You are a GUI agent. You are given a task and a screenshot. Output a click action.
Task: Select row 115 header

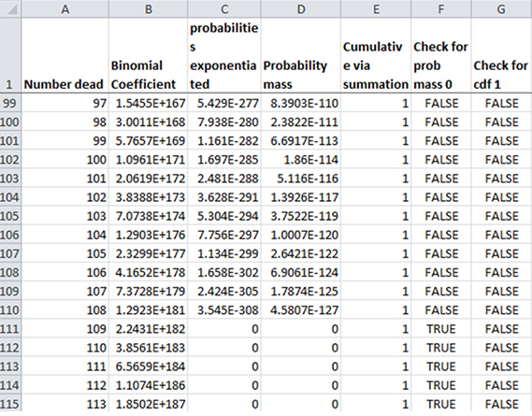click(10, 404)
